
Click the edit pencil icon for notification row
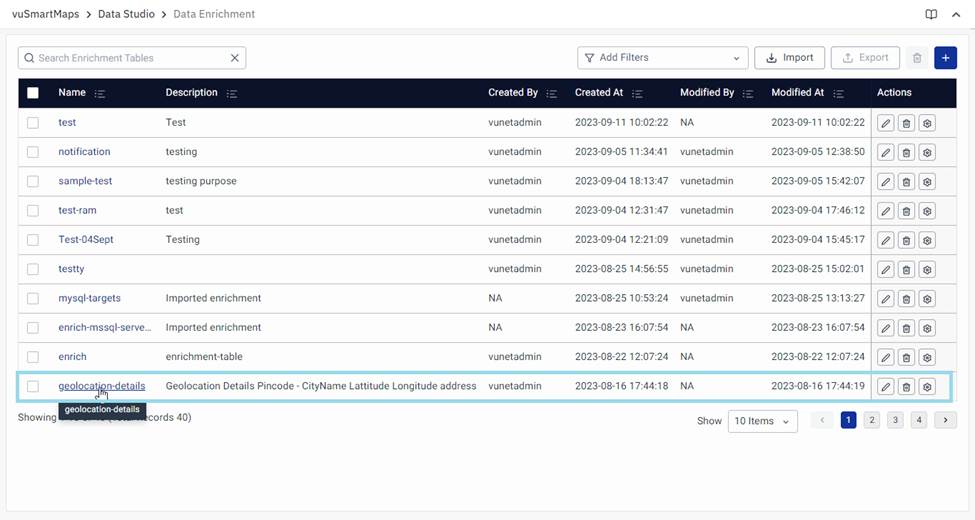[885, 152]
